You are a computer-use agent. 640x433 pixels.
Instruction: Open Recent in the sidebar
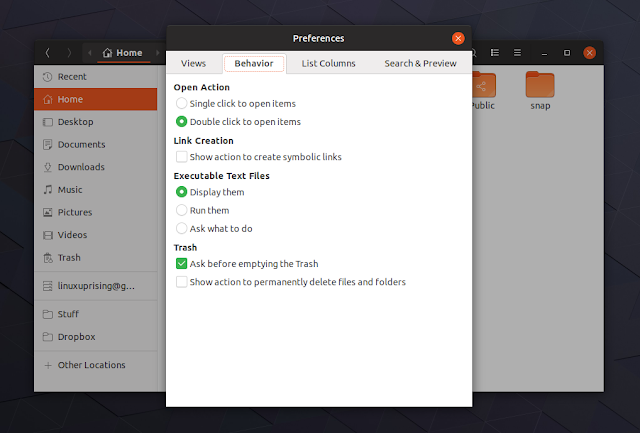[x=72, y=77]
